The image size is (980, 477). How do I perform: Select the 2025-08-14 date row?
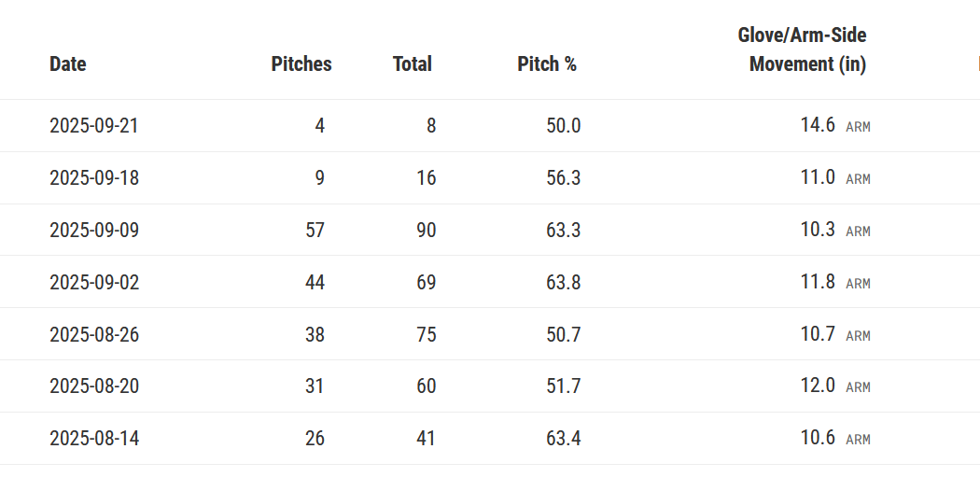click(93, 438)
